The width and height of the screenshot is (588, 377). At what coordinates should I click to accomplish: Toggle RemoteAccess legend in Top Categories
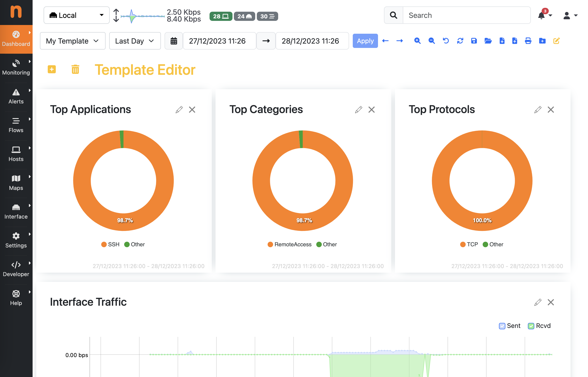click(x=290, y=244)
